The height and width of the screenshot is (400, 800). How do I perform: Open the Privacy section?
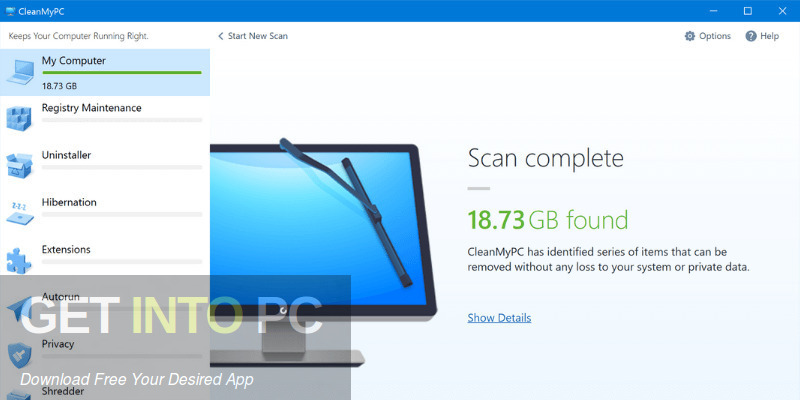[x=105, y=355]
